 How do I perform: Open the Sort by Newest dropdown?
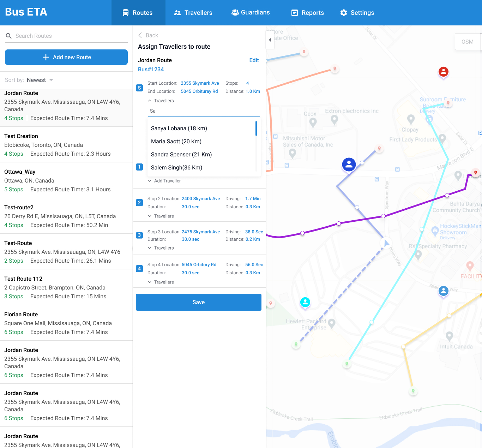[40, 80]
